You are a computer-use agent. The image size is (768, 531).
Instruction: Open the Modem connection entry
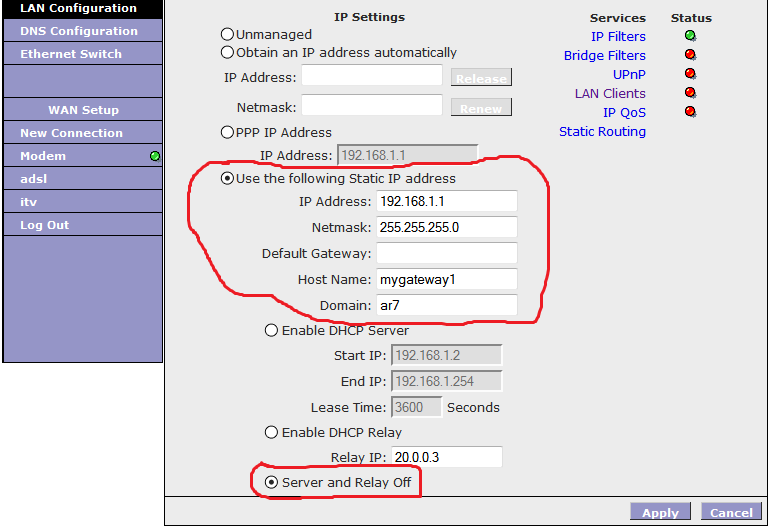[82, 156]
